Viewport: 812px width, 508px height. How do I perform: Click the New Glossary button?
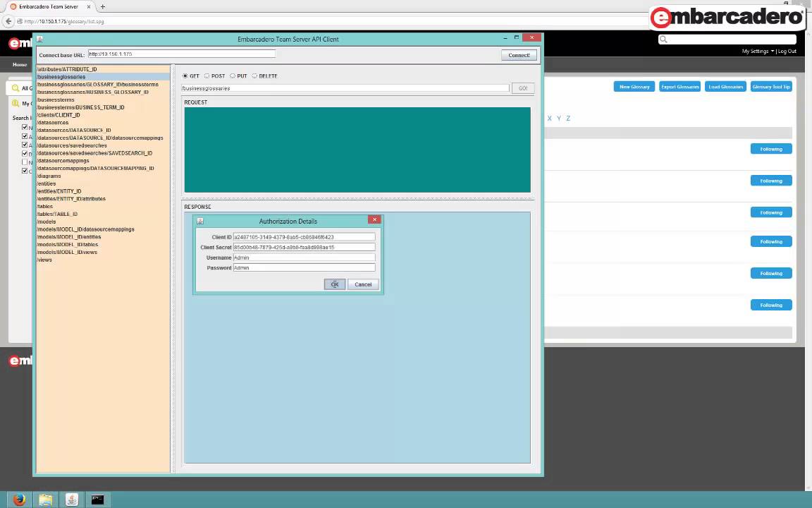click(x=634, y=87)
